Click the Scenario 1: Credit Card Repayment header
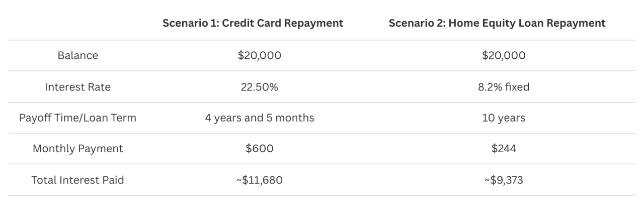The width and height of the screenshot is (644, 204). point(253,23)
